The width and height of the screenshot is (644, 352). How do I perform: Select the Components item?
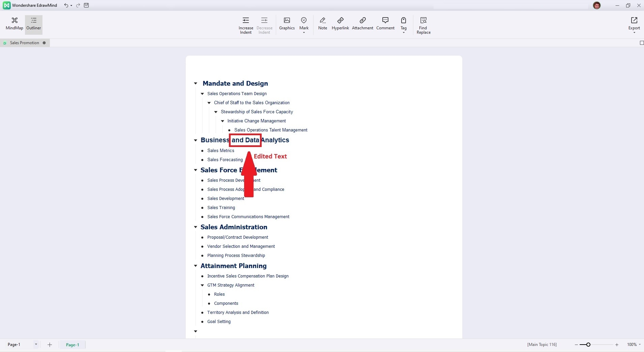226,303
